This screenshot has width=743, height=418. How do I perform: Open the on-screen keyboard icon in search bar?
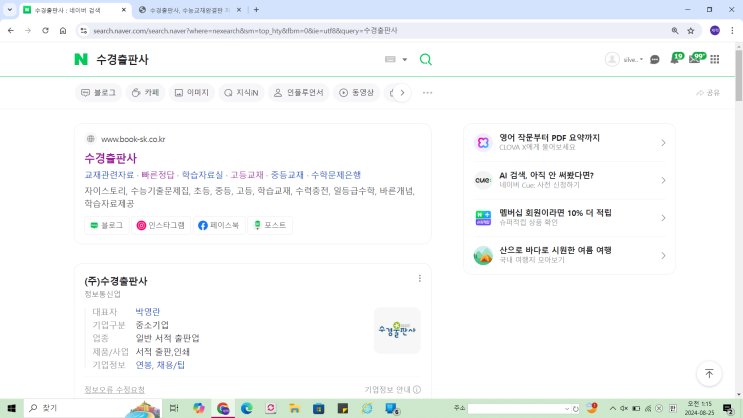pyautogui.click(x=390, y=59)
